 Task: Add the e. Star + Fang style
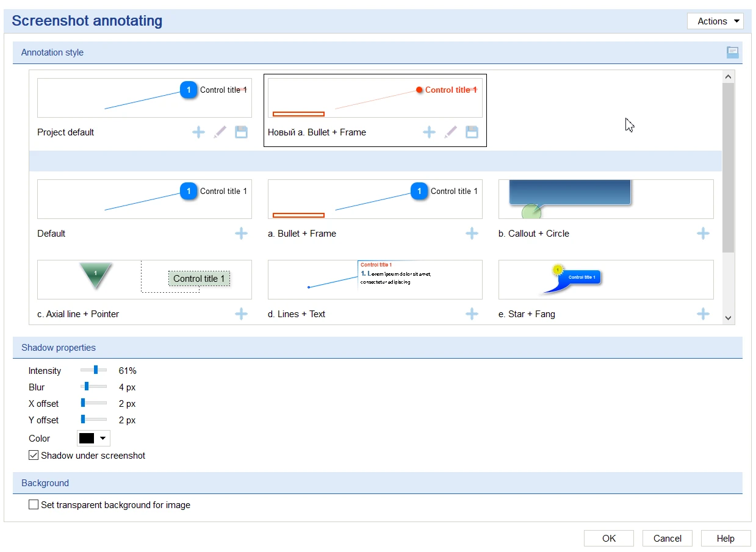(703, 314)
